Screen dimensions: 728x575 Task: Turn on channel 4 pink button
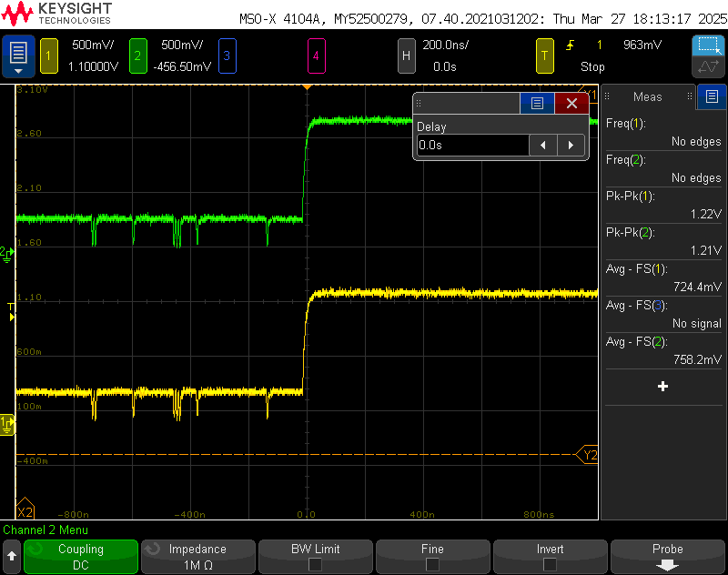tap(316, 56)
